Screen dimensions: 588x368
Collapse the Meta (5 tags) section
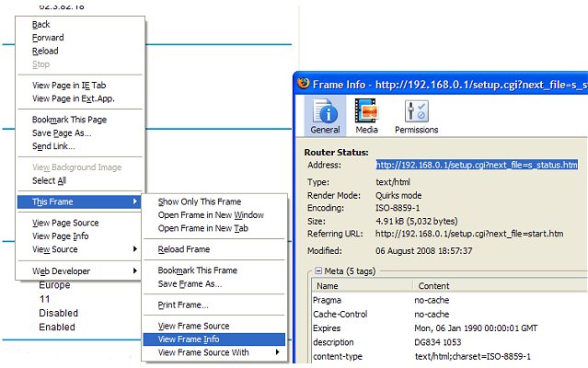318,270
